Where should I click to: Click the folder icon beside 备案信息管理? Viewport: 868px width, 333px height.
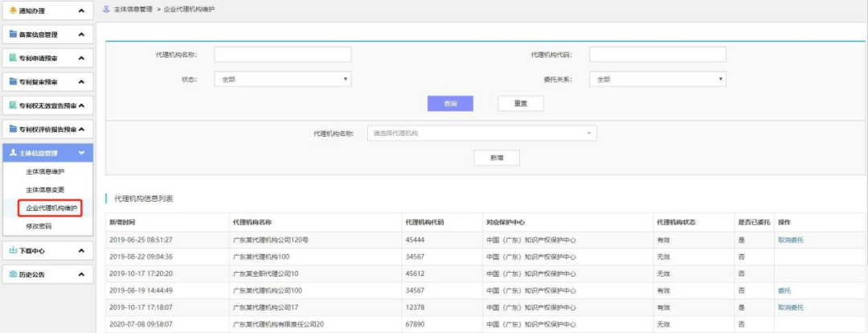(12, 35)
